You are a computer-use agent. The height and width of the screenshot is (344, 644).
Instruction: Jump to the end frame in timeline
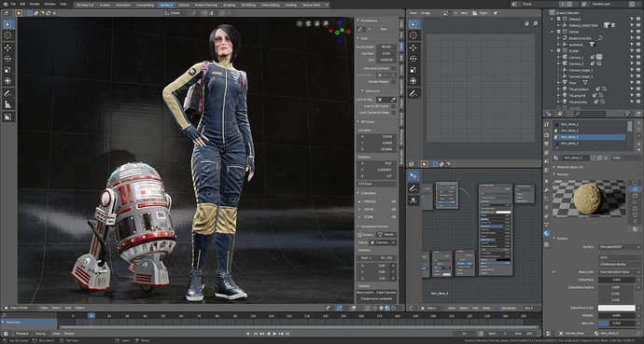[x=287, y=334]
